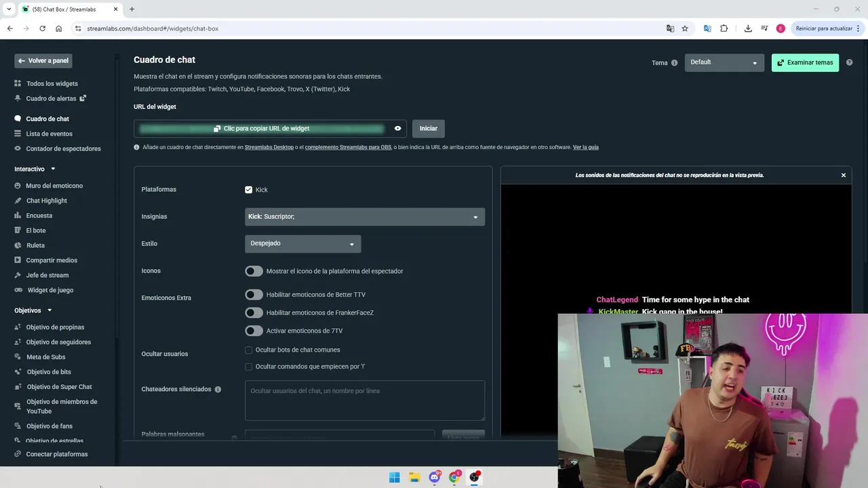Open Windows Start menu
Image resolution: width=868 pixels, height=488 pixels.
394,477
